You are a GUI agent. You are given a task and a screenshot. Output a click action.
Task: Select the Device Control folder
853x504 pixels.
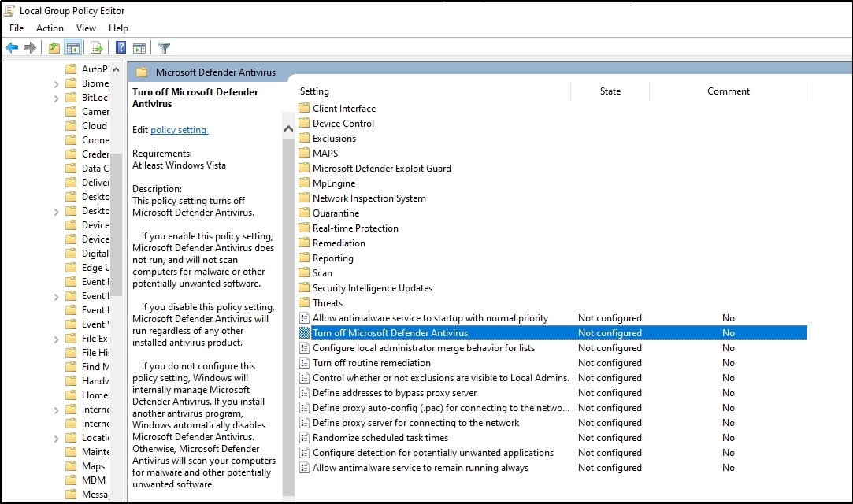coord(337,124)
